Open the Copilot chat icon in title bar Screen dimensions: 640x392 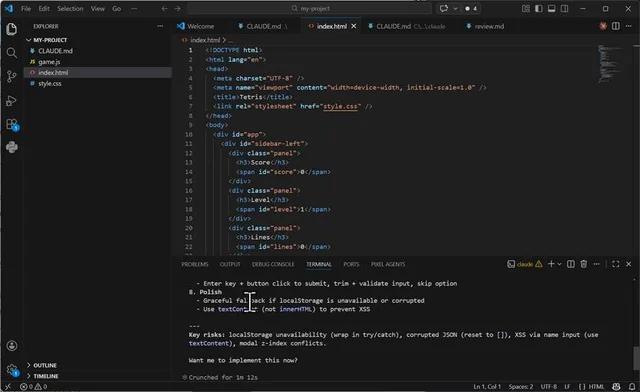tap(444, 9)
